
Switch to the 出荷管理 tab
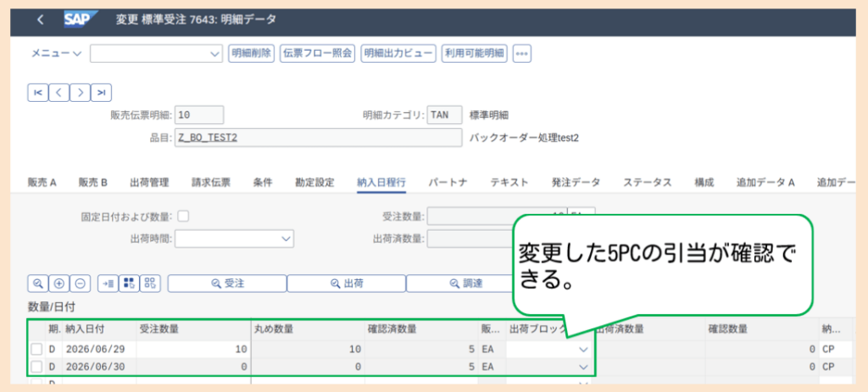coord(149,182)
